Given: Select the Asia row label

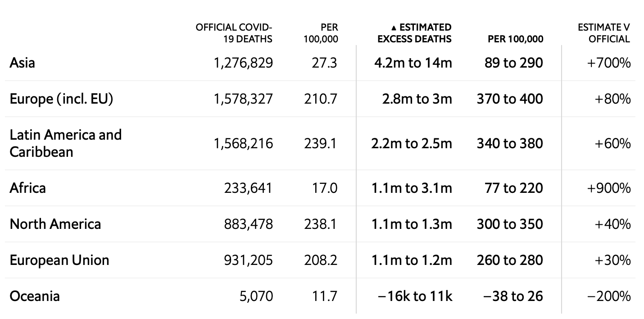Looking at the screenshot, I should pyautogui.click(x=22, y=63).
